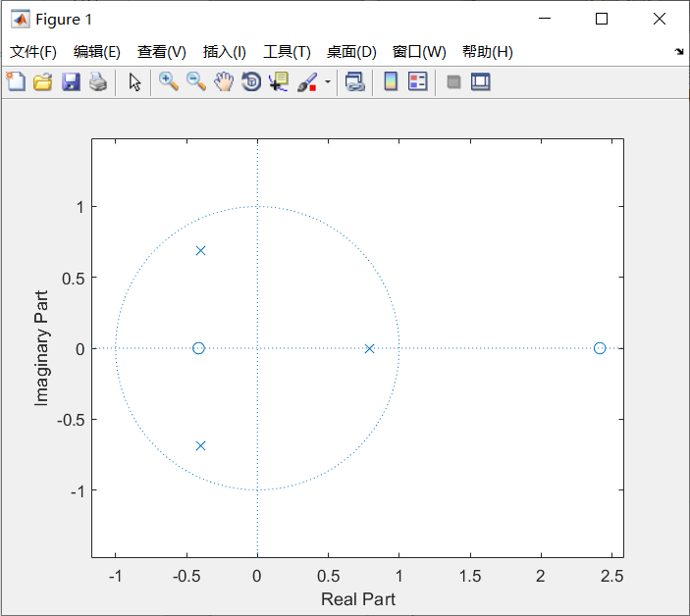This screenshot has width=690, height=616.
Task: Open the 查看(V) menu
Action: coord(162,52)
